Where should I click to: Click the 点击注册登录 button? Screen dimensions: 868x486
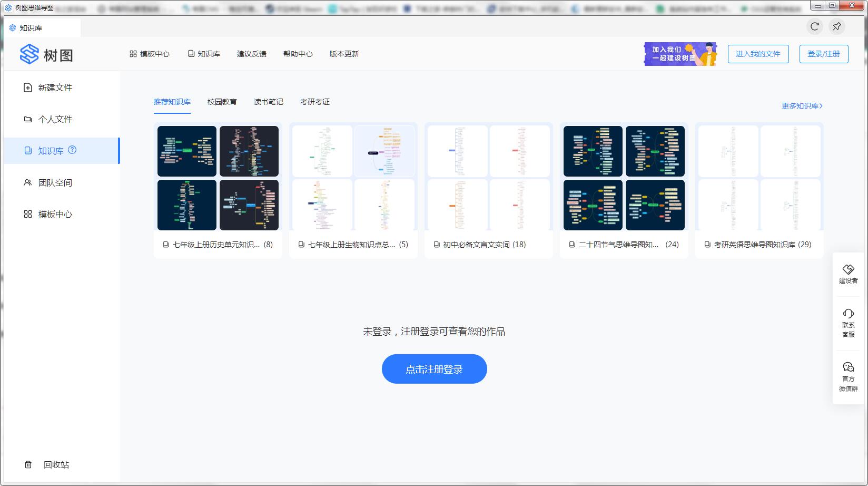tap(434, 369)
